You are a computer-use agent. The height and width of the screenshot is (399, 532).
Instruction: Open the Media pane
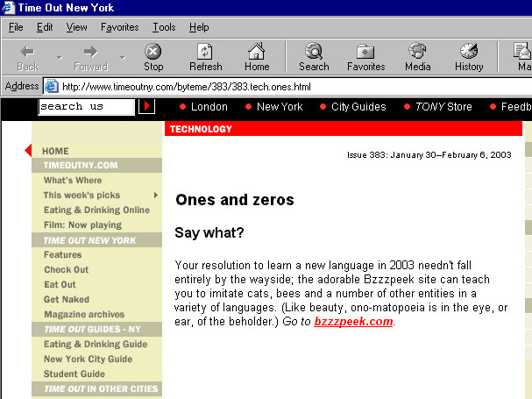[x=418, y=57]
